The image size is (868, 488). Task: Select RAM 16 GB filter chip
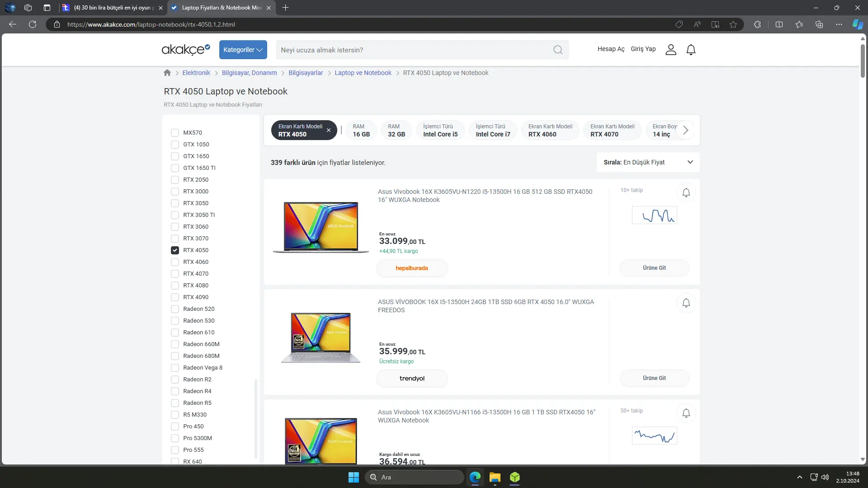361,130
